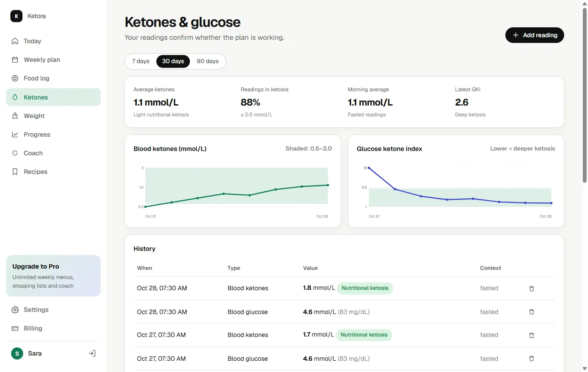588x372 pixels.
Task: Delete the Oct 28 Blood ketones reading
Action: [532, 289]
